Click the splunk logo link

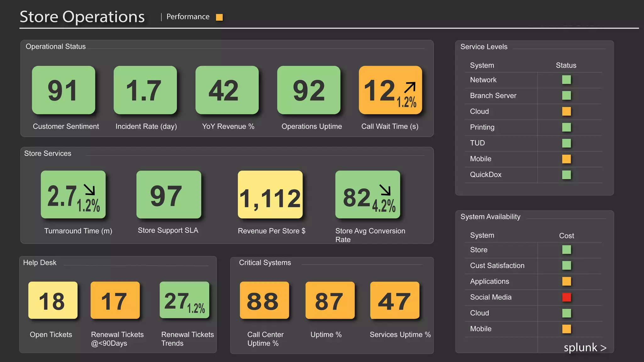(x=585, y=348)
